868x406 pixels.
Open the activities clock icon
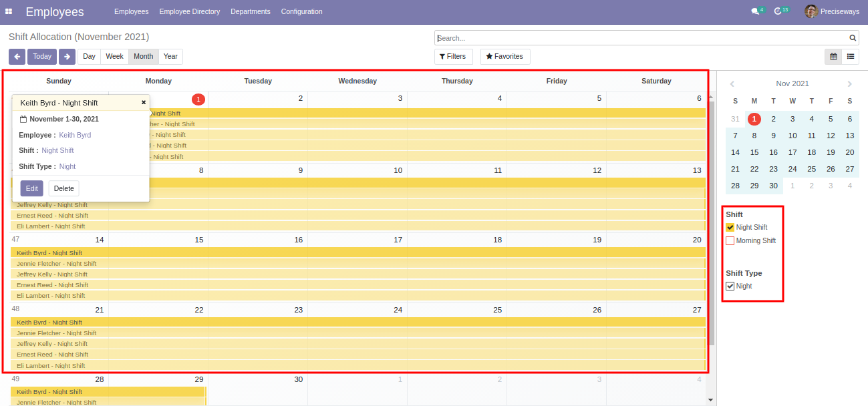point(778,11)
